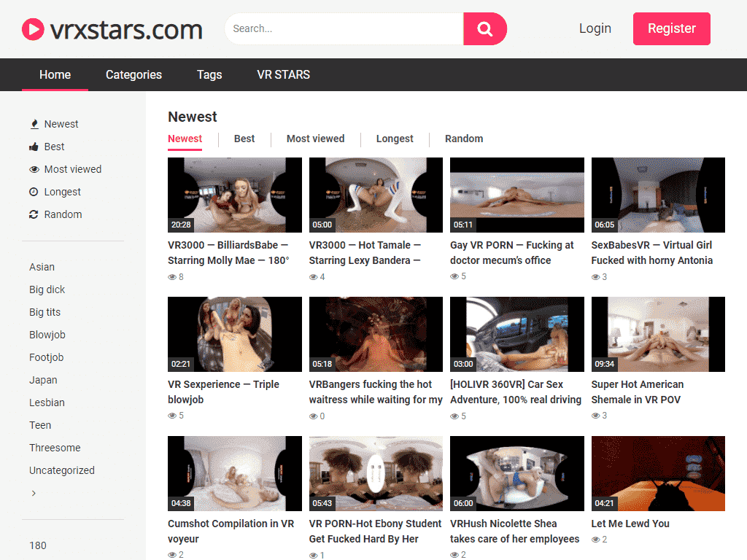Viewport: 747px width, 560px height.
Task: Switch to the Longest sorting tab
Action: coord(395,139)
